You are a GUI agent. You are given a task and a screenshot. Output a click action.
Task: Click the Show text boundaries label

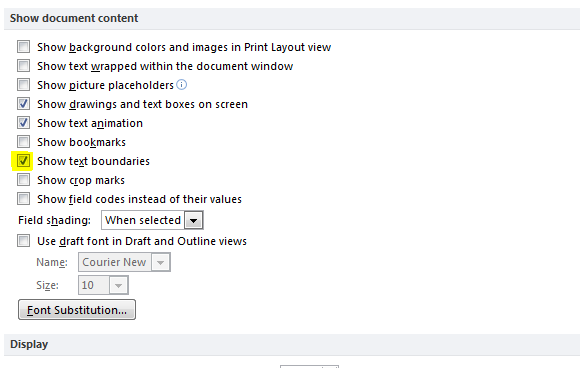pyautogui.click(x=93, y=161)
